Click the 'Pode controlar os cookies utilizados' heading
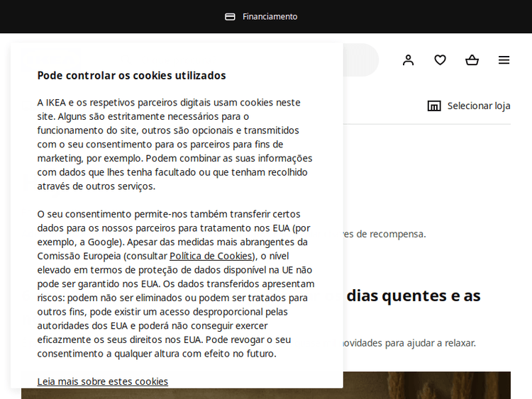 tap(131, 75)
